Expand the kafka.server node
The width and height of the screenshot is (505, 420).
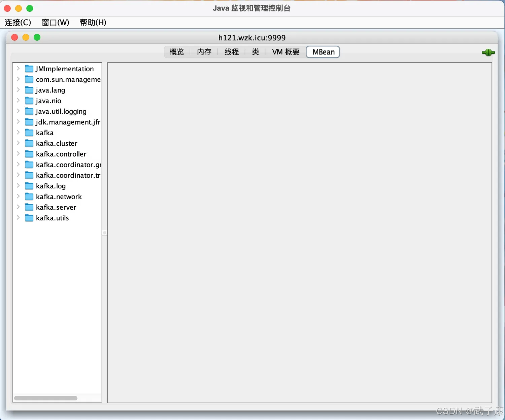tap(18, 207)
